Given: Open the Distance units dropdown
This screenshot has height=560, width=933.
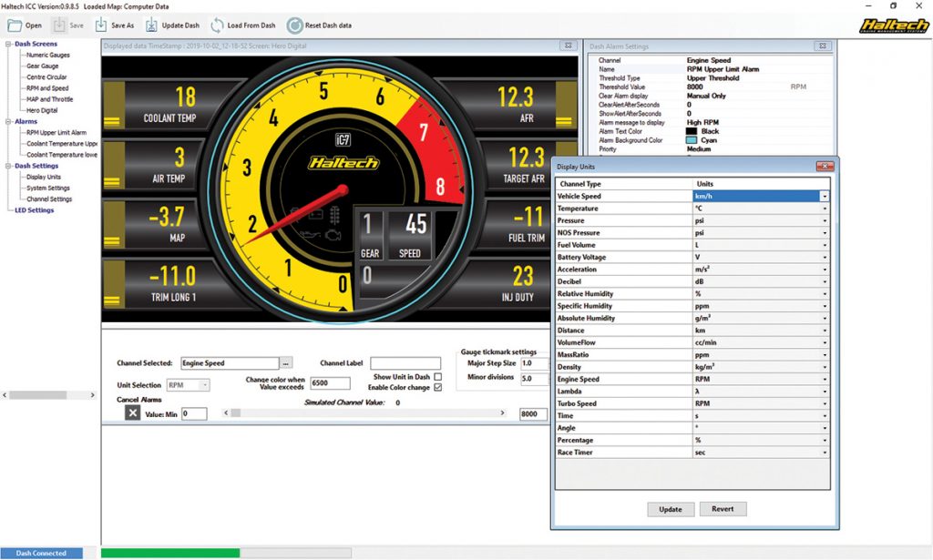Looking at the screenshot, I should click(825, 331).
